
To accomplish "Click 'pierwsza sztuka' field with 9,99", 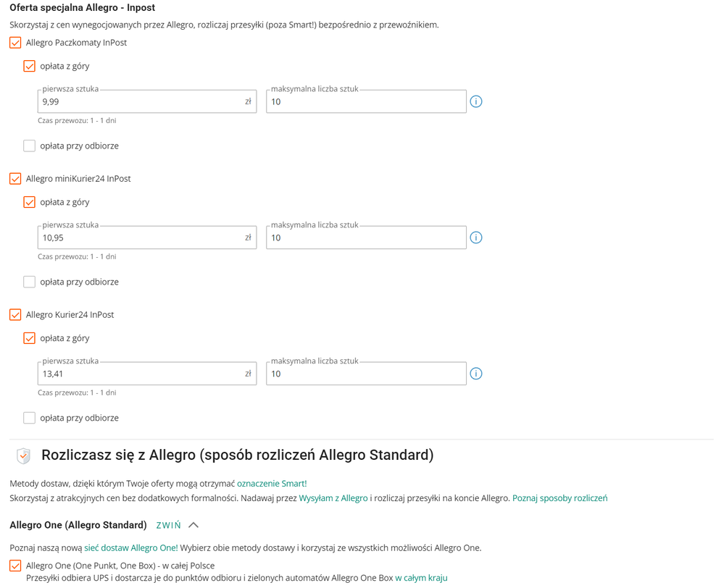I will [x=147, y=101].
